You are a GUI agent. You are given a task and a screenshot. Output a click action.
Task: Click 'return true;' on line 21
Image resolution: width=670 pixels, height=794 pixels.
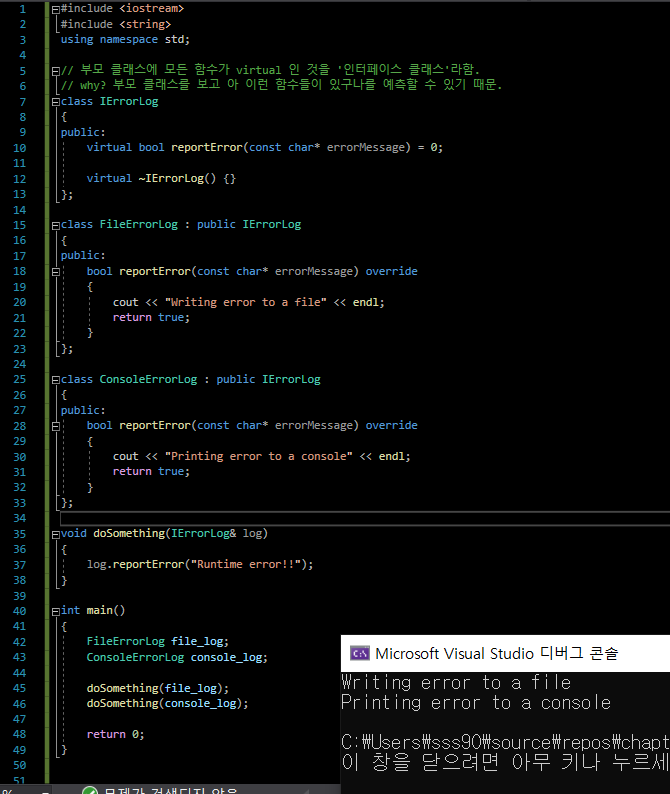[151, 317]
